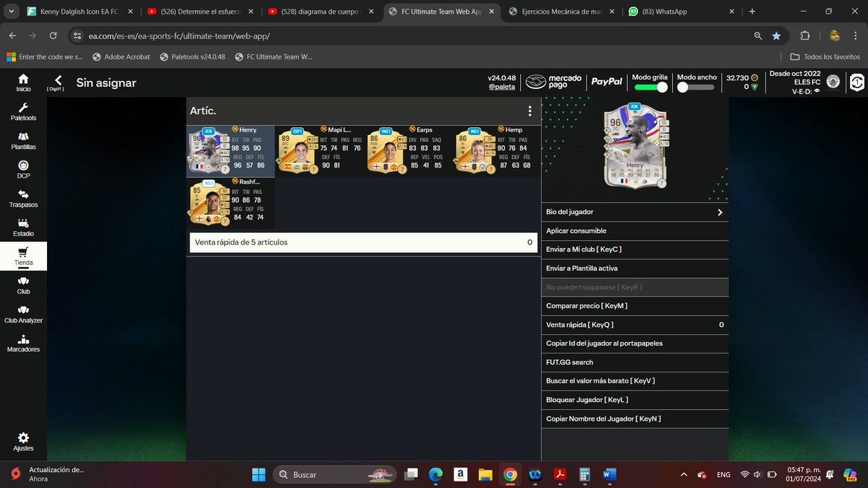Open Adobe Acrobat bookmark
Screen dimensions: 868x488
[x=123, y=56]
